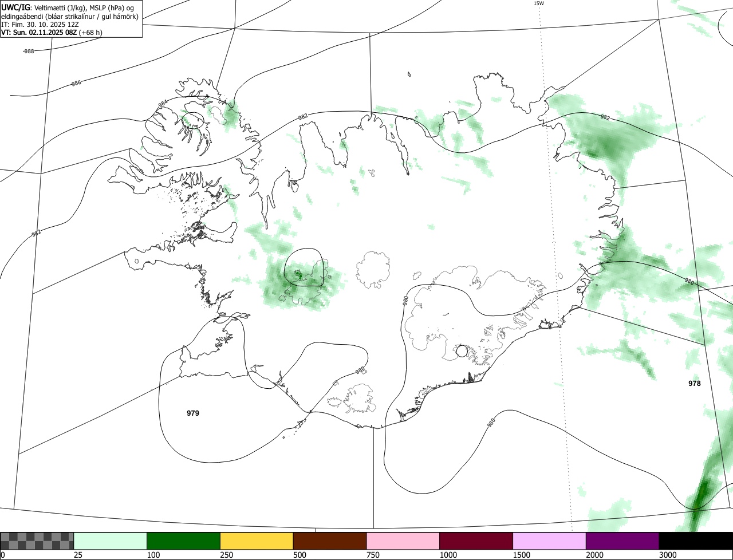733x560 pixels.
Task: Click the 'VT: Sun. 02.11.2025 08Z (+68 h)' line
Action: [x=52, y=33]
